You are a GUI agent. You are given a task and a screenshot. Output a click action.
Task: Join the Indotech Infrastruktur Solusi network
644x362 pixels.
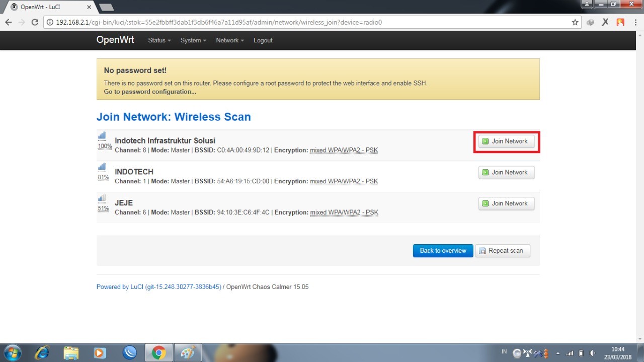[506, 141]
